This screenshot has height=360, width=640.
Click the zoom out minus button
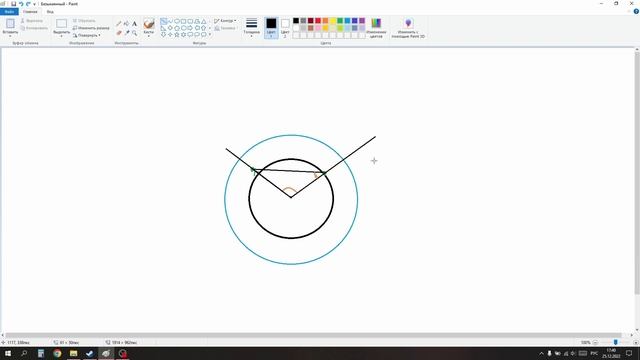(x=595, y=342)
